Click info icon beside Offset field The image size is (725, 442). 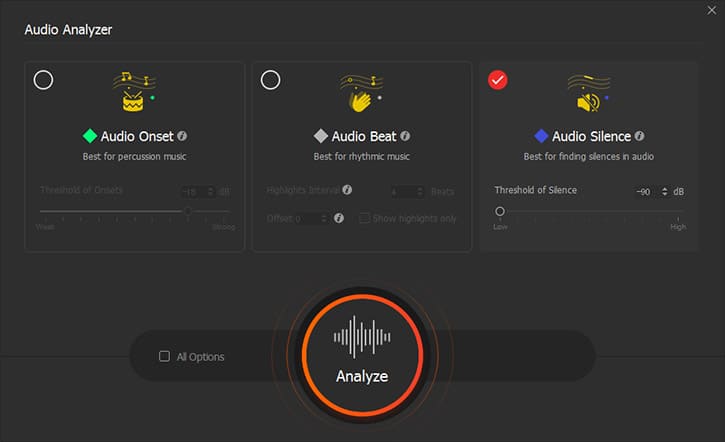(339, 218)
